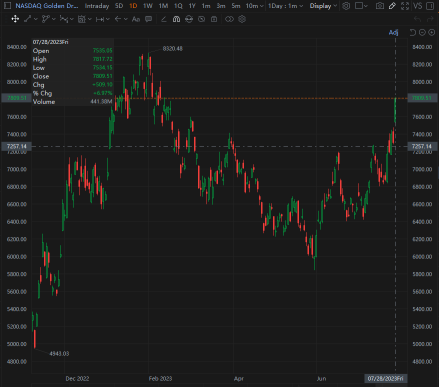The image size is (439, 387).
Task: Select the 5m minute interval
Action: [236, 6]
